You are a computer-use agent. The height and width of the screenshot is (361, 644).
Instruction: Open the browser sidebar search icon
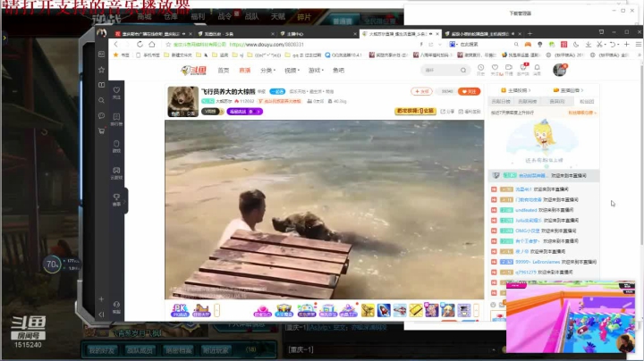(x=101, y=100)
